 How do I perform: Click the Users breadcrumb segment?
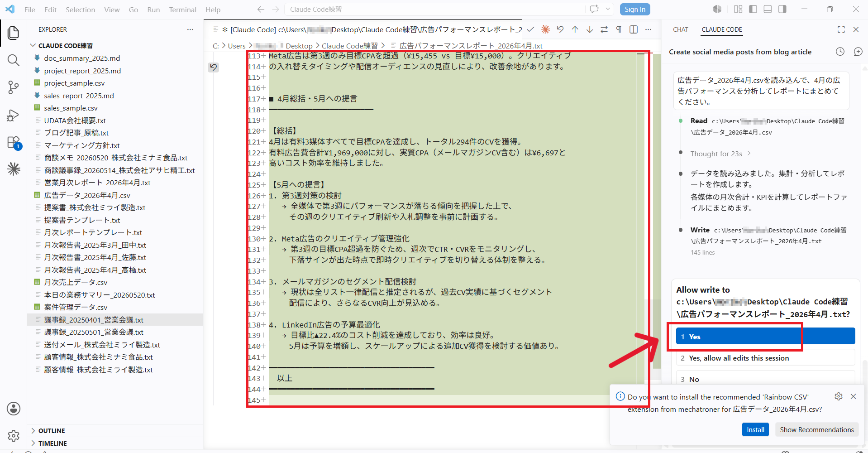(237, 46)
